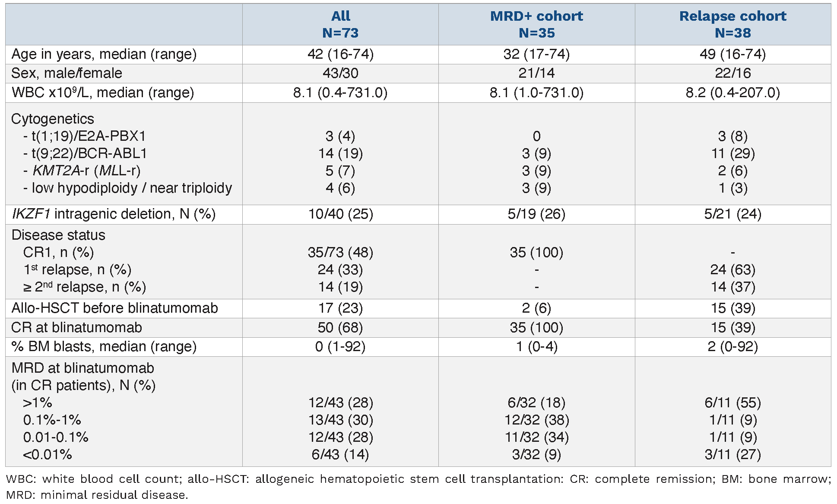
Task: Click the "8.2 (0.4-207.0)" WBC cell
Action: click(732, 93)
